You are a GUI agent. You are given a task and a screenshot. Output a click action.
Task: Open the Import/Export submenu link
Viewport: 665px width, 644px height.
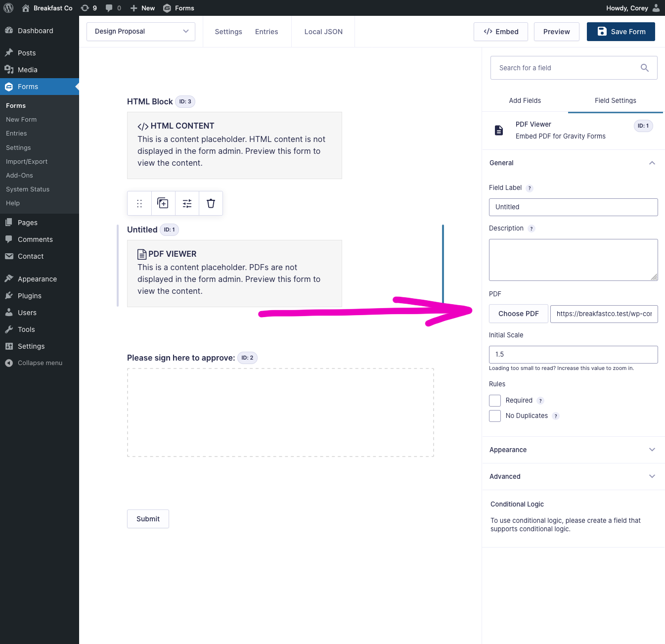pos(27,162)
